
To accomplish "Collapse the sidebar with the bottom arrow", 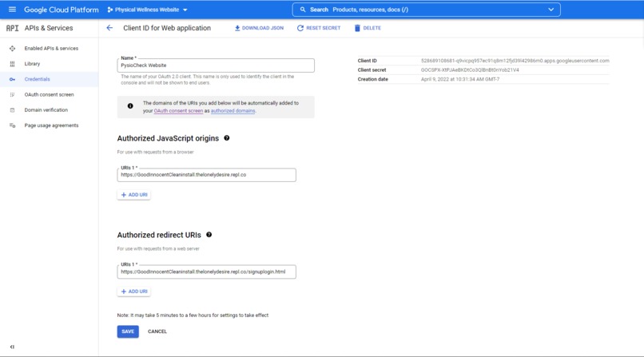I will click(x=12, y=347).
